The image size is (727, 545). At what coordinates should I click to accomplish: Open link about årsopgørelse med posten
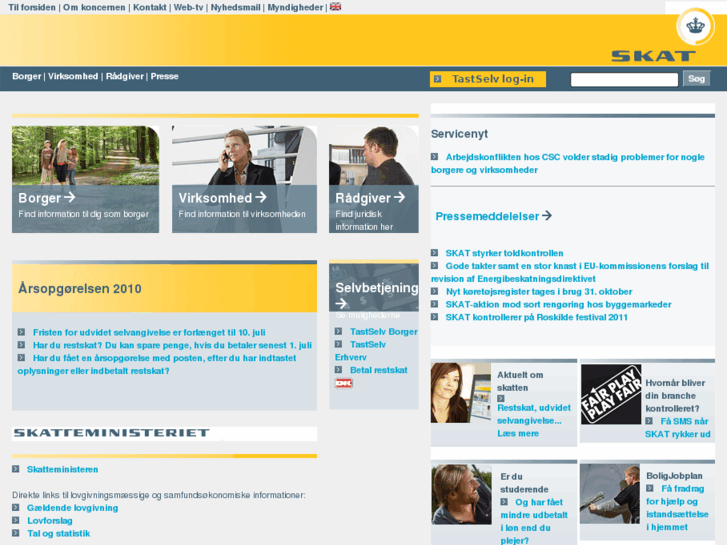(x=157, y=365)
